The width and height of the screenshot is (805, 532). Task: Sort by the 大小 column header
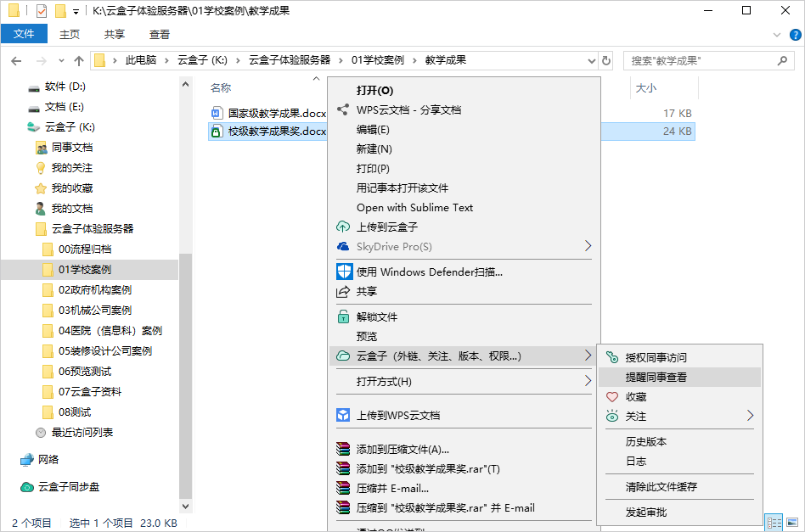click(646, 87)
